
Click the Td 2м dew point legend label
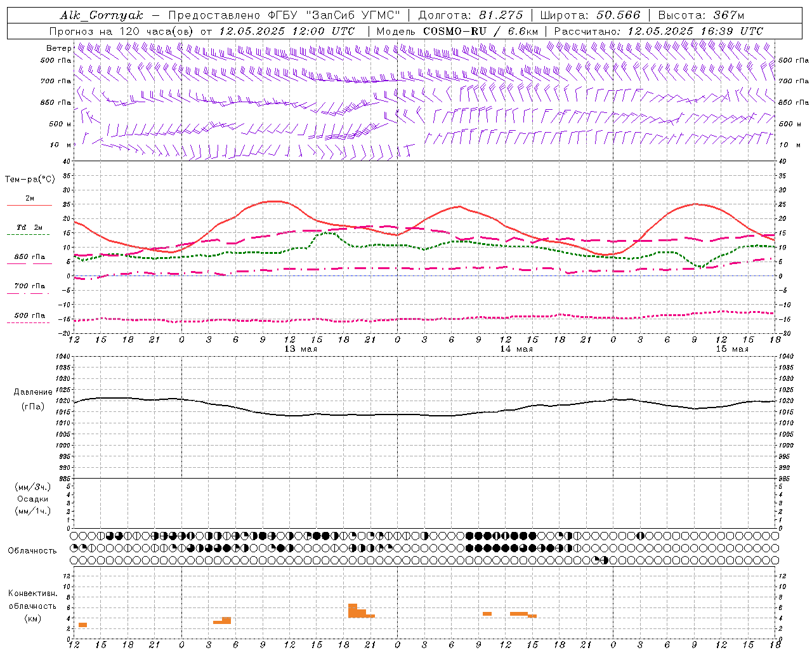click(29, 227)
